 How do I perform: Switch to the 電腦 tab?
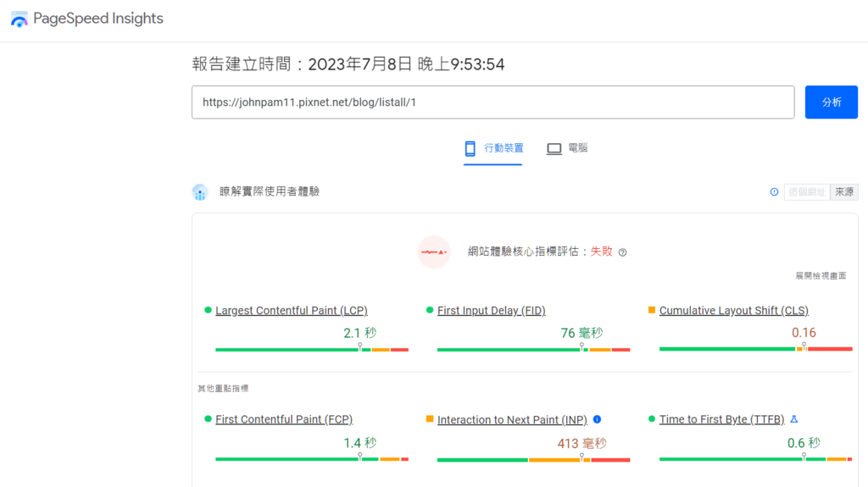coord(567,148)
